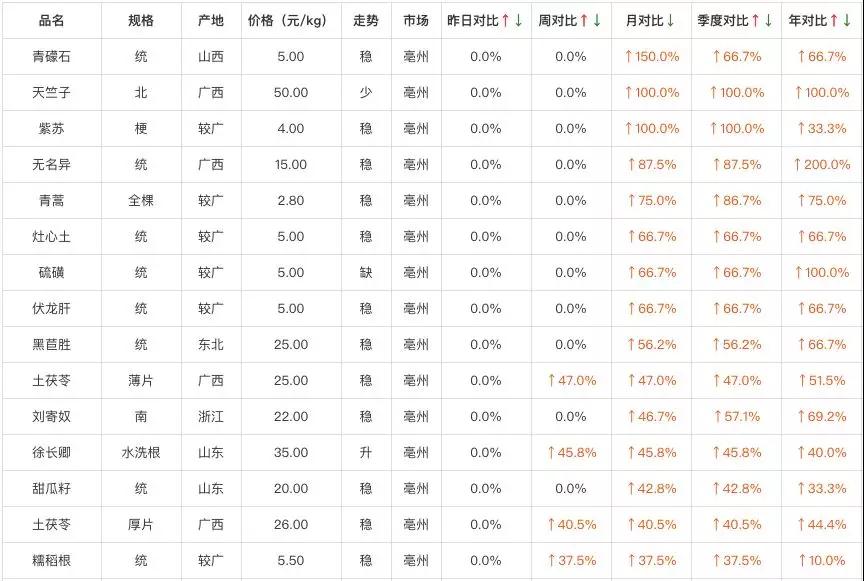
Task: Click the 价格（元/kg）column header
Action: click(x=288, y=21)
